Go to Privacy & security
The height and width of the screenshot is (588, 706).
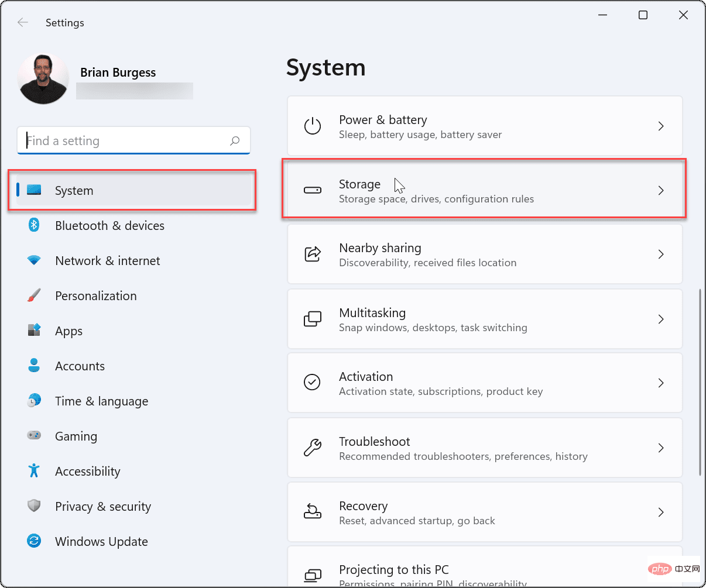(x=134, y=506)
